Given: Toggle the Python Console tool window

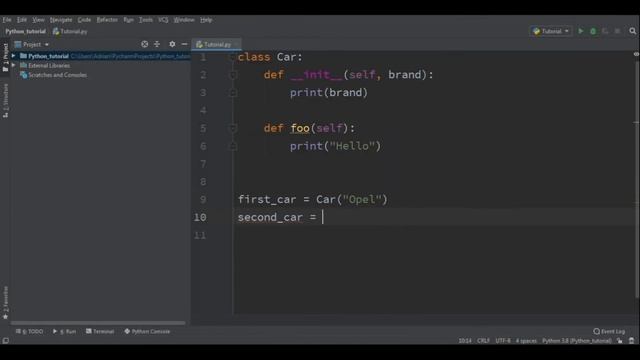Looking at the screenshot, I should tap(147, 331).
